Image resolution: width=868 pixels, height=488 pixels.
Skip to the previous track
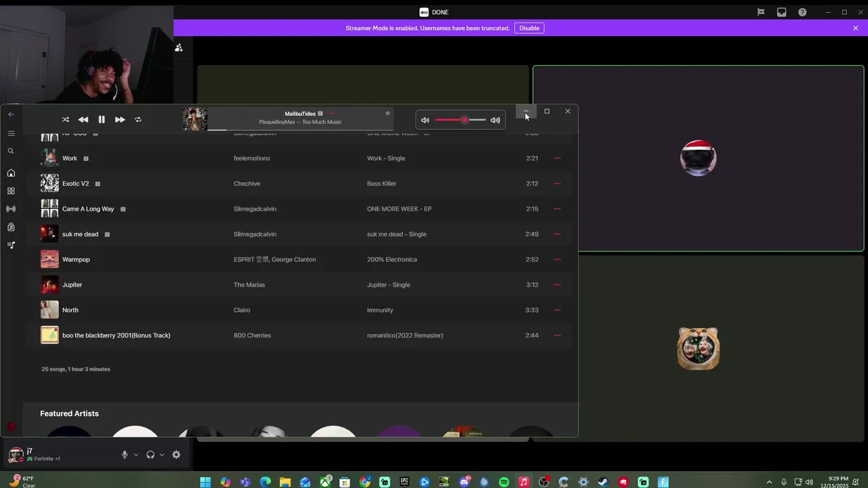[83, 119]
